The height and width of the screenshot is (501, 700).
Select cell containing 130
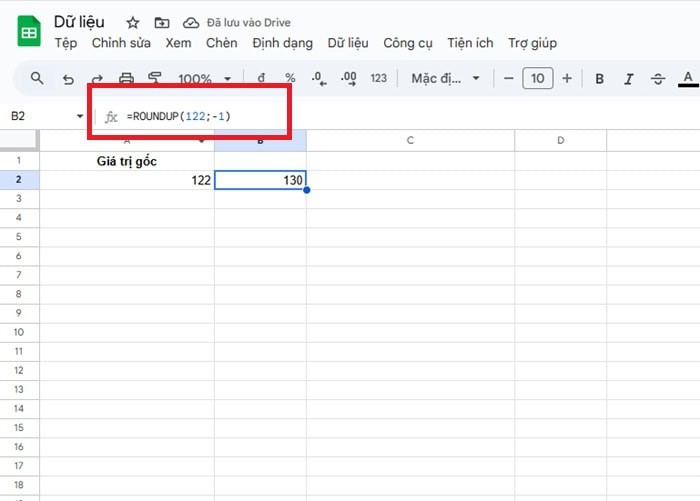coord(260,180)
